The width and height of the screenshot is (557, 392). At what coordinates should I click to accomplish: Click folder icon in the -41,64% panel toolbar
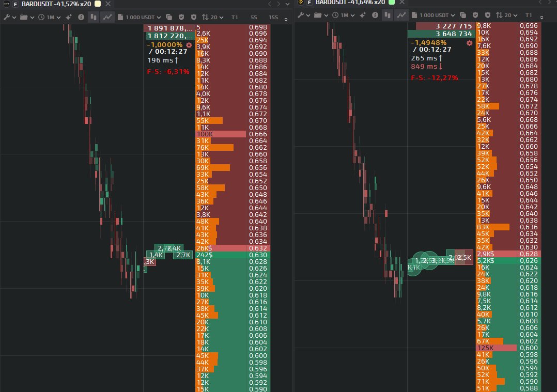click(318, 15)
